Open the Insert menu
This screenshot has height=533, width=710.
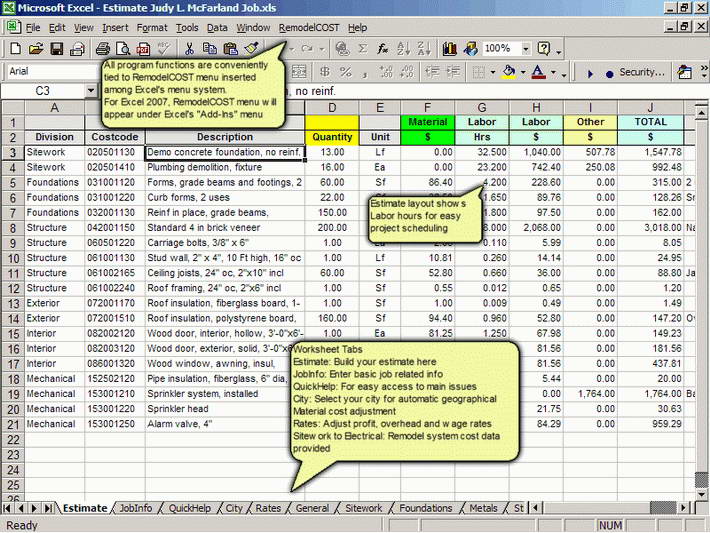pos(115,28)
